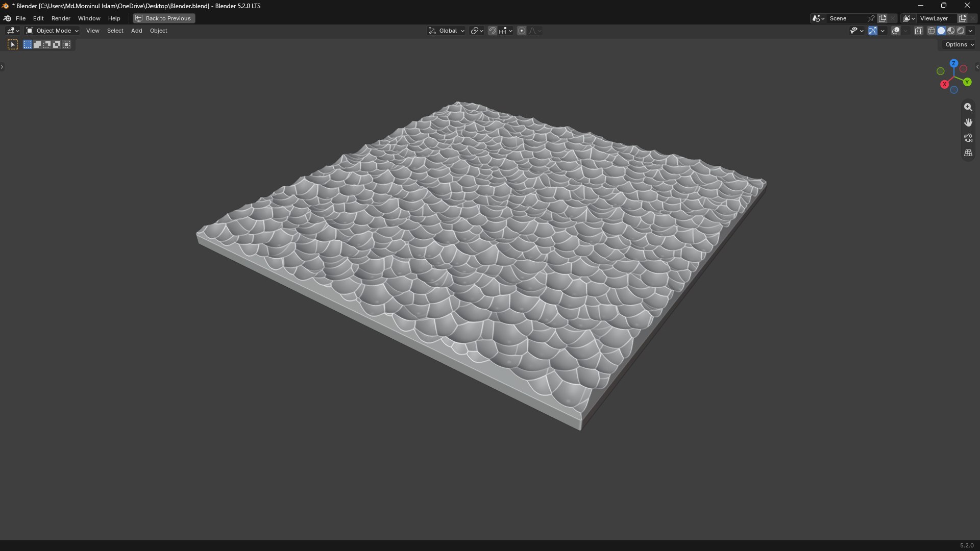Toggle the camera view icon
The height and width of the screenshot is (551, 980).
click(968, 138)
